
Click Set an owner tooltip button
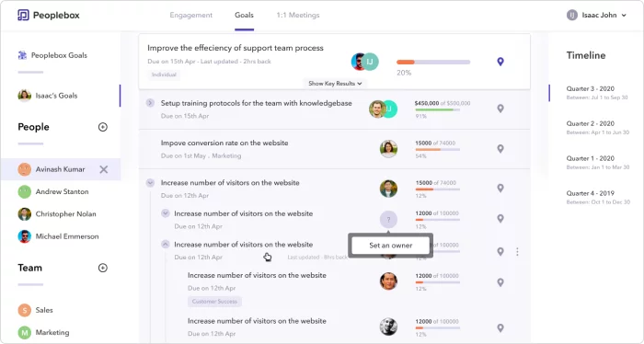[x=391, y=246]
